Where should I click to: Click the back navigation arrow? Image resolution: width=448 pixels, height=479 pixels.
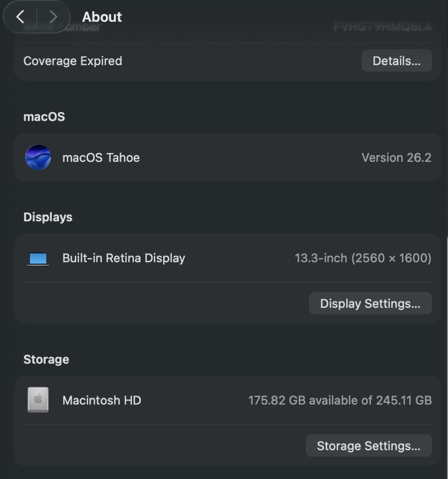point(20,16)
